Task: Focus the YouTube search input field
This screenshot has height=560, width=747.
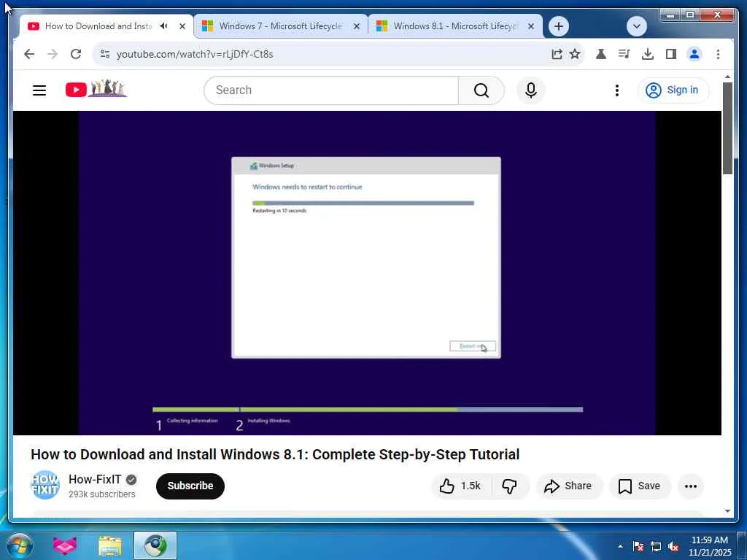Action: point(331,90)
